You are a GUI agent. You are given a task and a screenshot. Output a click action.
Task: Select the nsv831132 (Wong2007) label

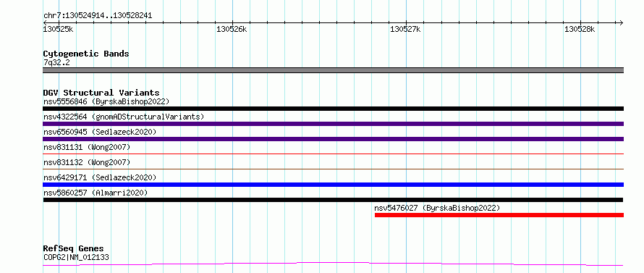87,162
